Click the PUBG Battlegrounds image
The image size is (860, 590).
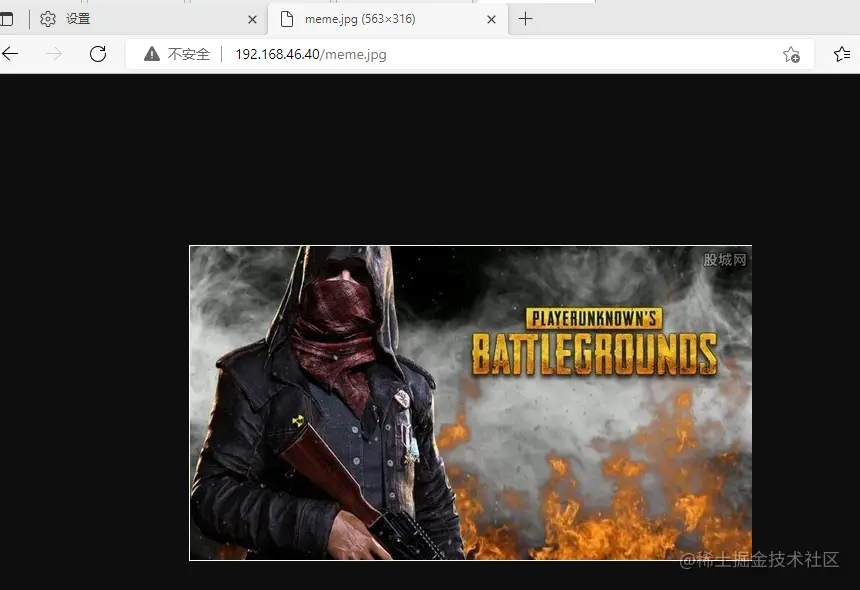pos(471,403)
